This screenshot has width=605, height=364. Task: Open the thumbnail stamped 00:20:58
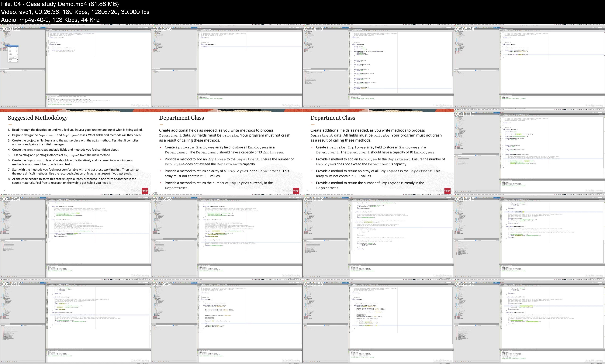[x=378, y=321]
